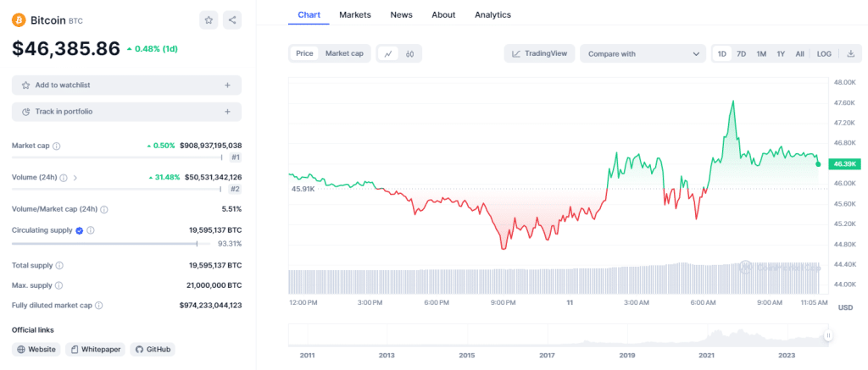Toggle the Price chart mode
868x370 pixels.
pyautogui.click(x=304, y=53)
